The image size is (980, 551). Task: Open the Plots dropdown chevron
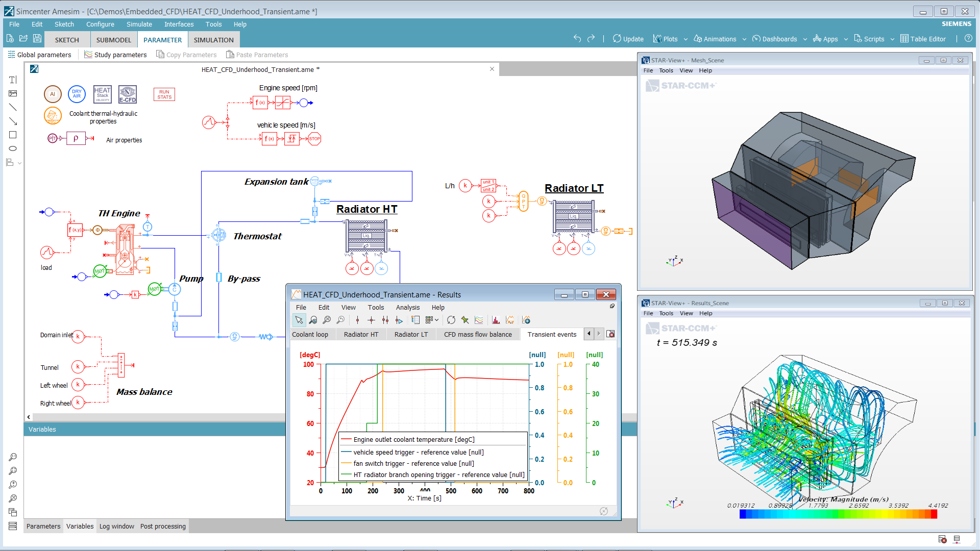pyautogui.click(x=686, y=39)
